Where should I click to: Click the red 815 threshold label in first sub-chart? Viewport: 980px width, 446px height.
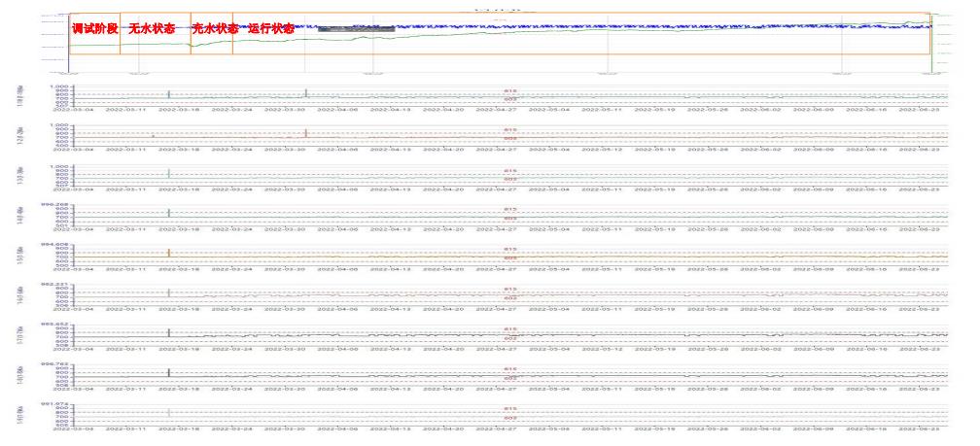[x=507, y=92]
